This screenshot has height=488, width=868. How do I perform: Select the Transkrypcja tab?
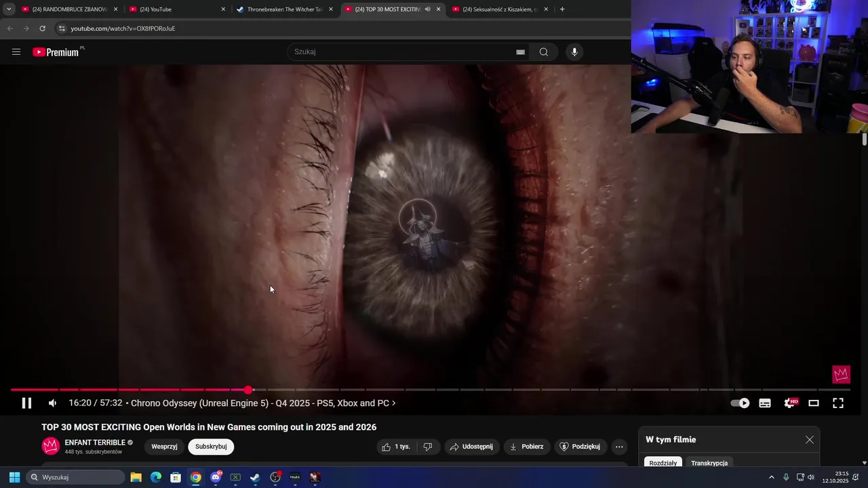(709, 463)
